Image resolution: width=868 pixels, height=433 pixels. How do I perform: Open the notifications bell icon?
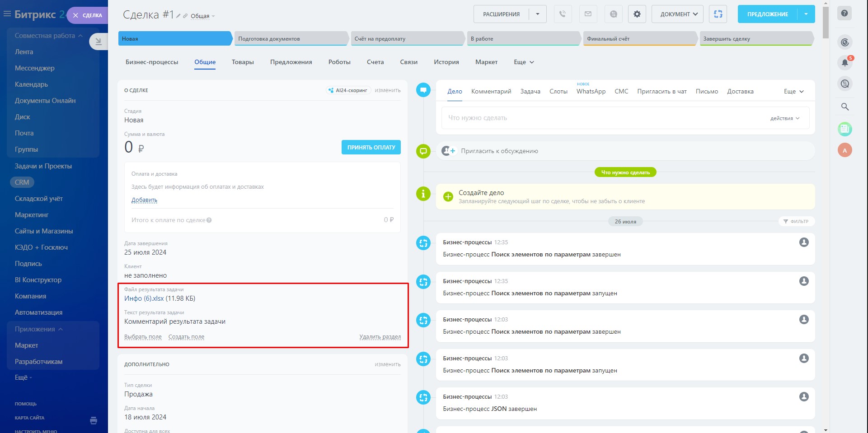[845, 63]
